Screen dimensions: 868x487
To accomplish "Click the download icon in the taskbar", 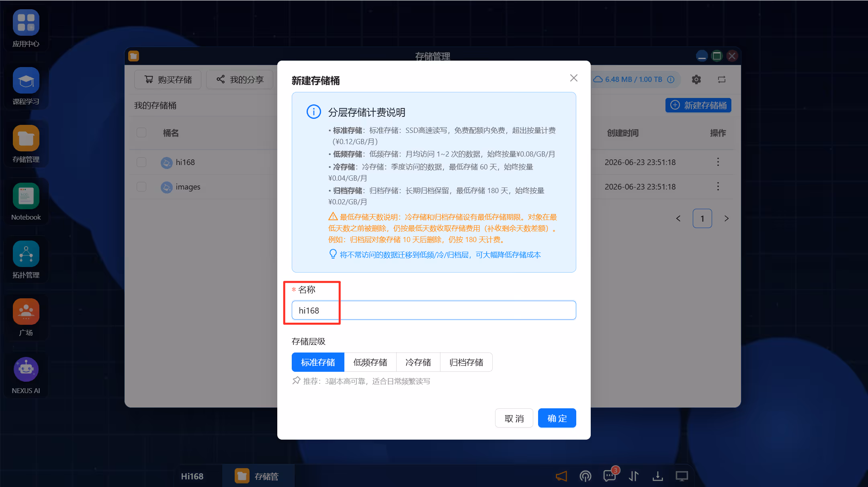I will [x=658, y=476].
